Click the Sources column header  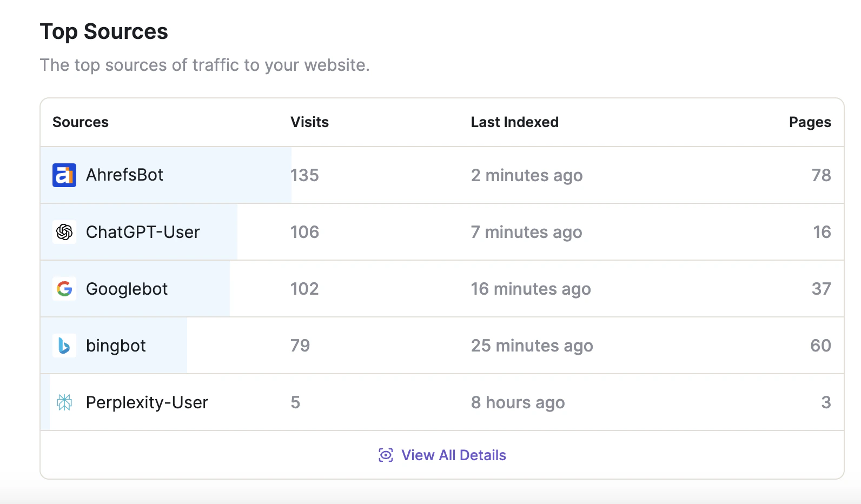(81, 122)
